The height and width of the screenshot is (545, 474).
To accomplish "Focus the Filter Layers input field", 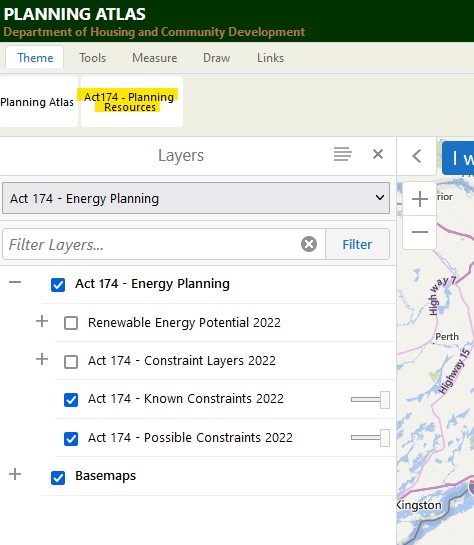I will pos(151,244).
